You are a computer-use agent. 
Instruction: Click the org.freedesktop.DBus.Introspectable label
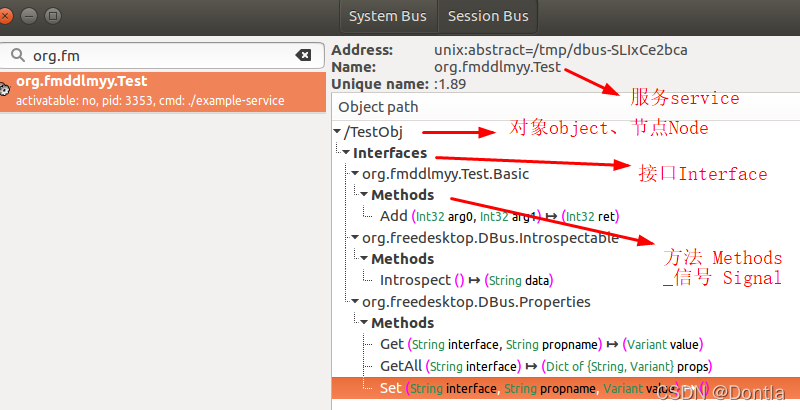(490, 238)
